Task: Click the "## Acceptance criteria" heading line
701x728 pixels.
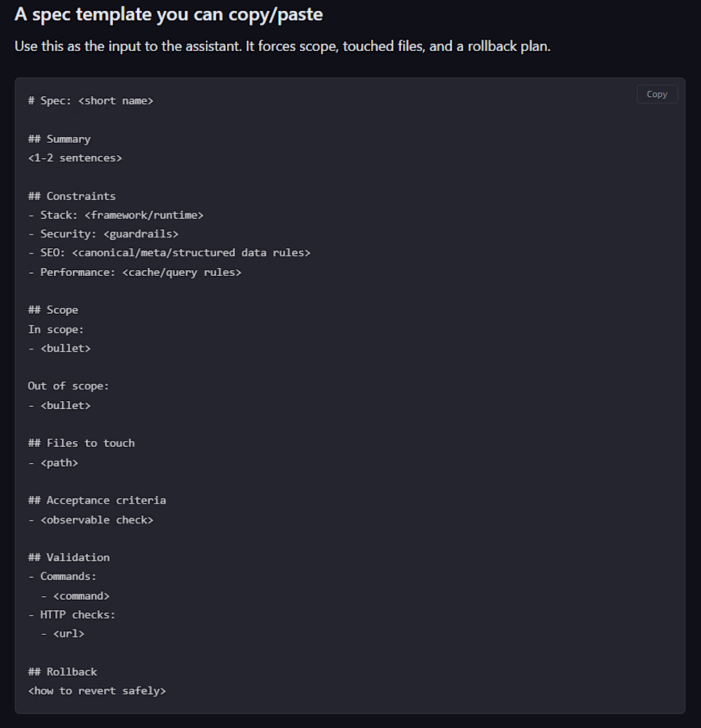Action: [97, 500]
